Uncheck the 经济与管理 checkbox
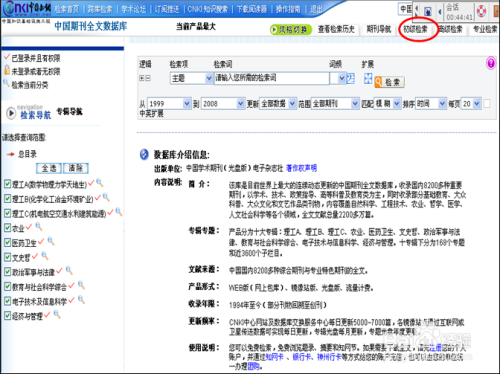Image resolution: width=500 pixels, height=374 pixels. point(7,315)
